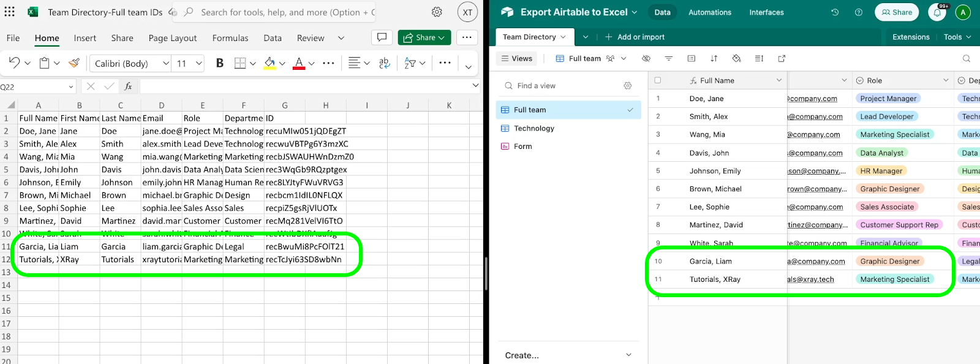980x364 pixels.
Task: Open Airtable base history icon
Action: coord(835,12)
